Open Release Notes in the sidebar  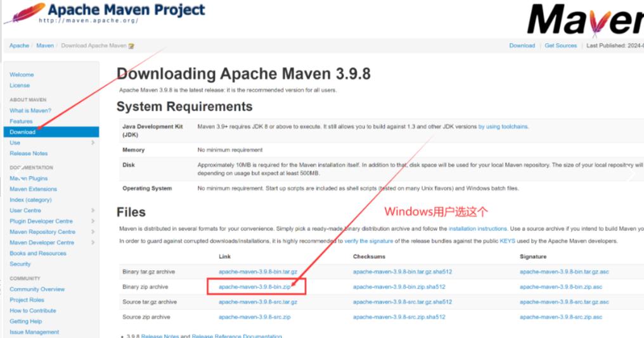29,153
